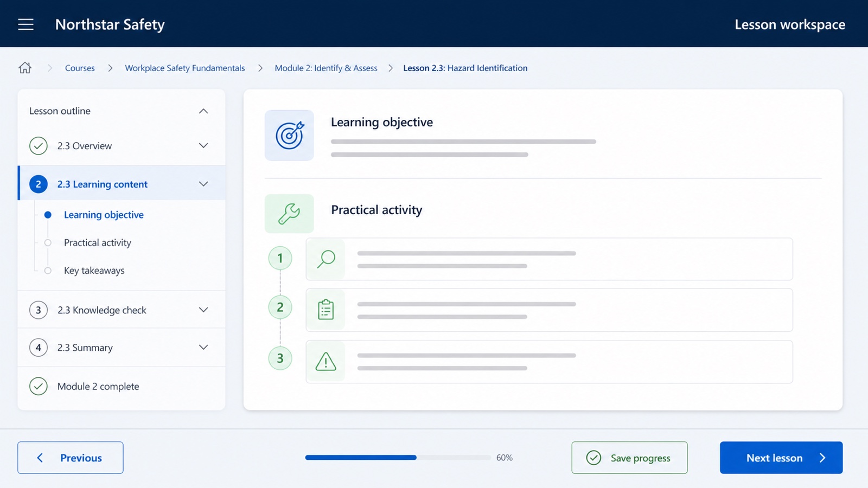Screen dimensions: 868x488
Task: Click the Learning objective target icon
Action: click(x=289, y=136)
